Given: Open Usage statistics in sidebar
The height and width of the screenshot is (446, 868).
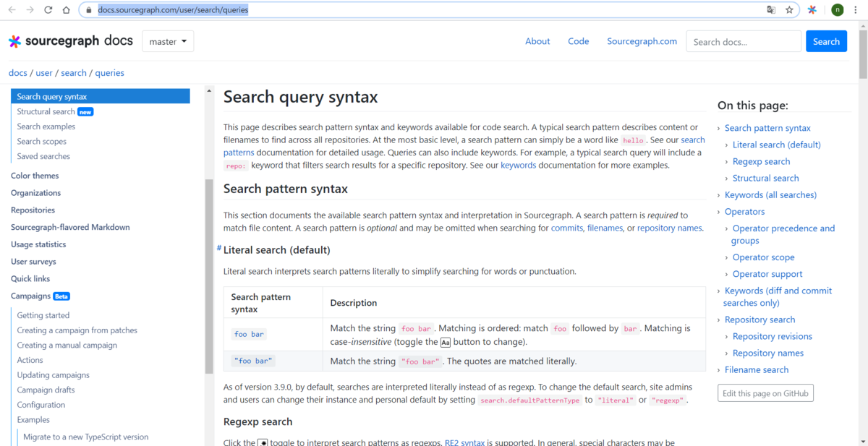Looking at the screenshot, I should [38, 244].
